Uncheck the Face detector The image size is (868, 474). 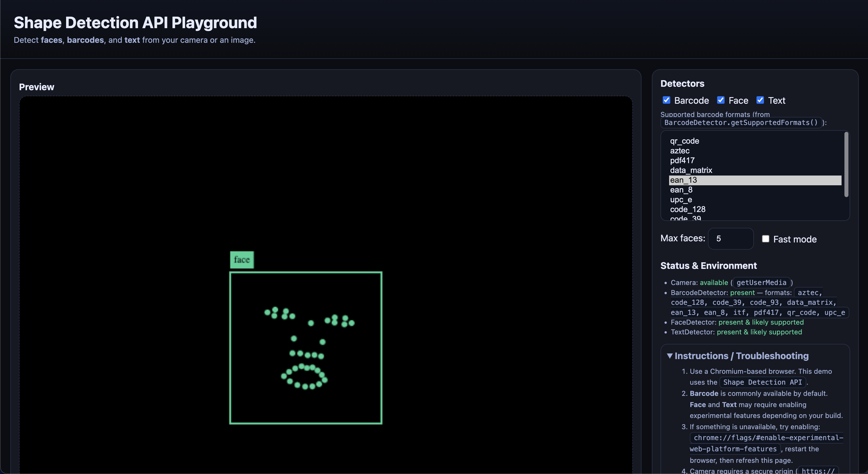coord(721,100)
